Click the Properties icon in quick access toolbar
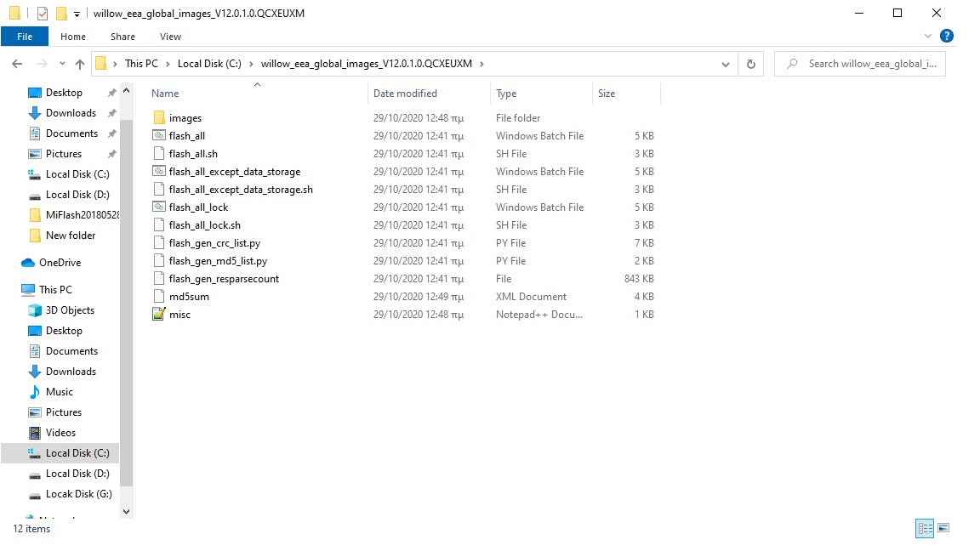Image resolution: width=980 pixels, height=551 pixels. pyautogui.click(x=43, y=14)
